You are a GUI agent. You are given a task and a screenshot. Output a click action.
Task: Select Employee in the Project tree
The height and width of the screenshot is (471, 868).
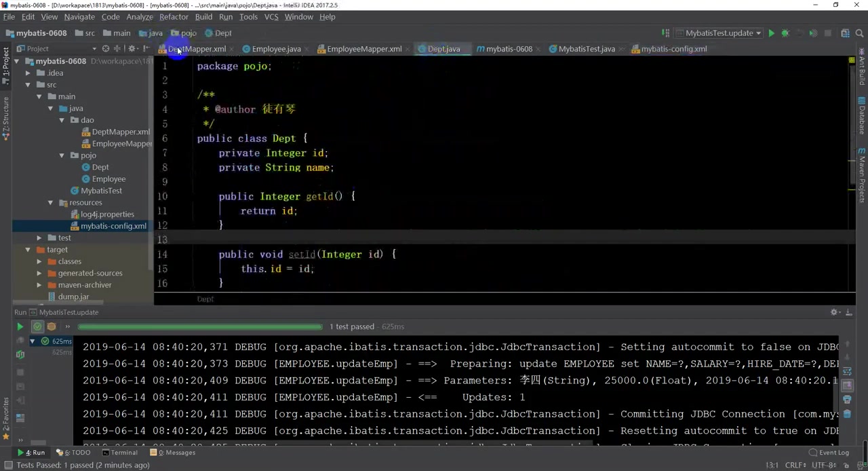pos(108,178)
